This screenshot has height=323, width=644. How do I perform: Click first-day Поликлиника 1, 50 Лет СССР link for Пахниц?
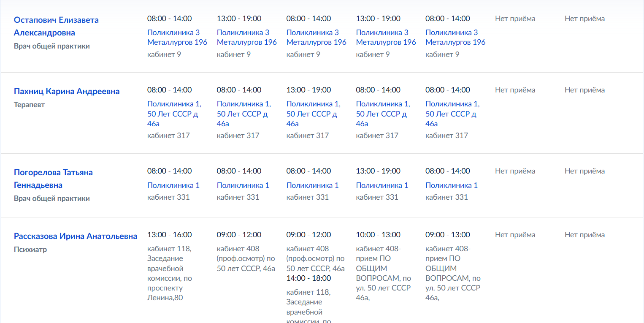coord(174,114)
